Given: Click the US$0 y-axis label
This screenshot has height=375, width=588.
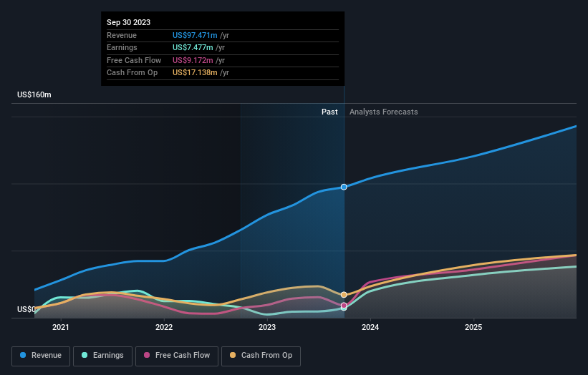Looking at the screenshot, I should pyautogui.click(x=26, y=309).
